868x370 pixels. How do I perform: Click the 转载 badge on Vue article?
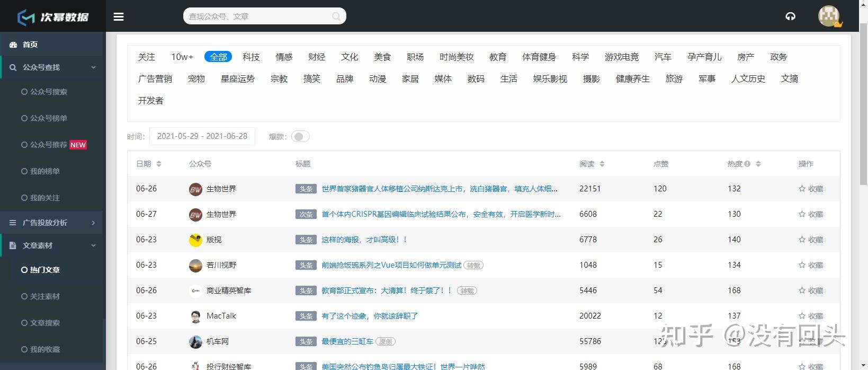[473, 265]
